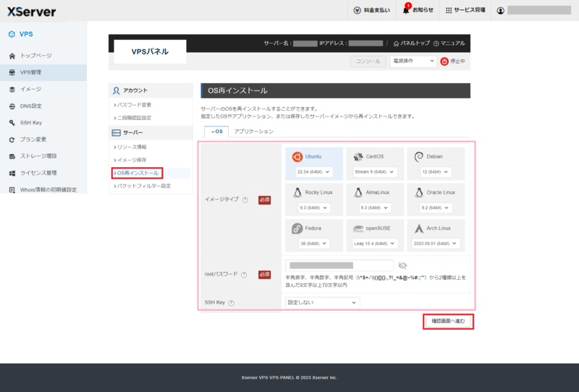The width and height of the screenshot is (579, 392).
Task: Click the Whois情報 list icon
Action: pyautogui.click(x=12, y=189)
